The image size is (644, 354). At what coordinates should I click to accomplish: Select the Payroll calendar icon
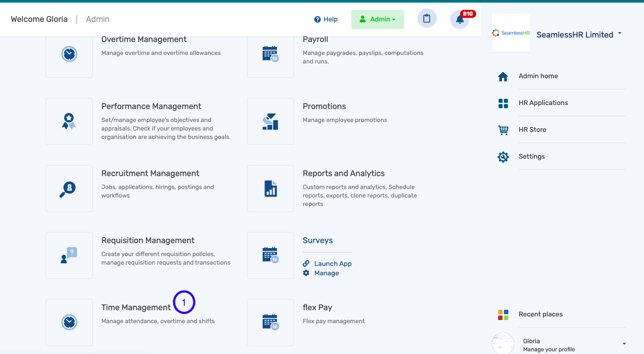pyautogui.click(x=270, y=54)
